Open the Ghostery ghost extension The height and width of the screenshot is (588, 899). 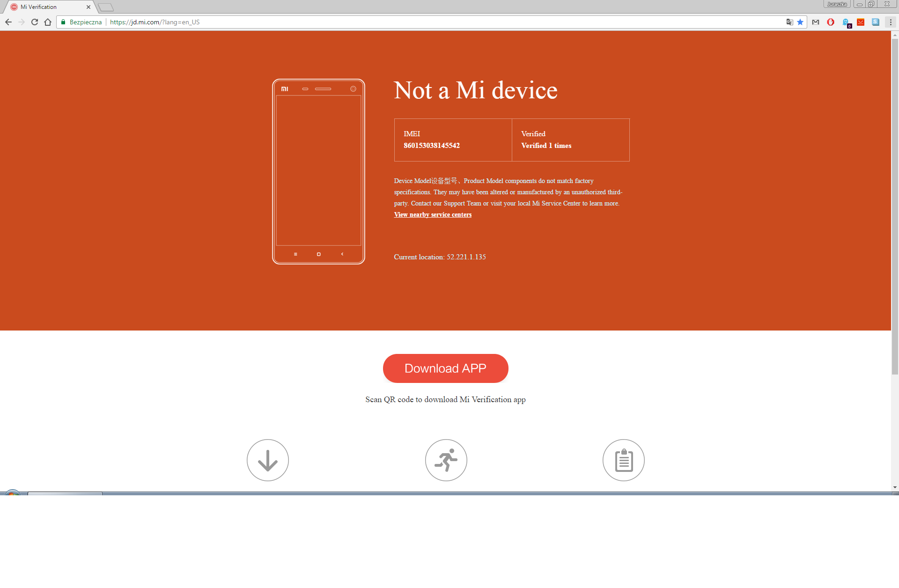point(846,22)
